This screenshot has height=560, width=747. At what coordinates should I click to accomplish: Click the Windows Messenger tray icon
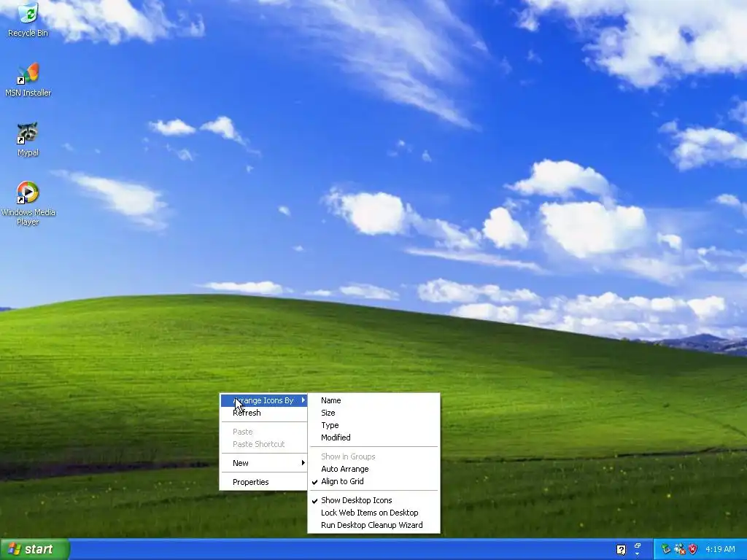click(679, 549)
